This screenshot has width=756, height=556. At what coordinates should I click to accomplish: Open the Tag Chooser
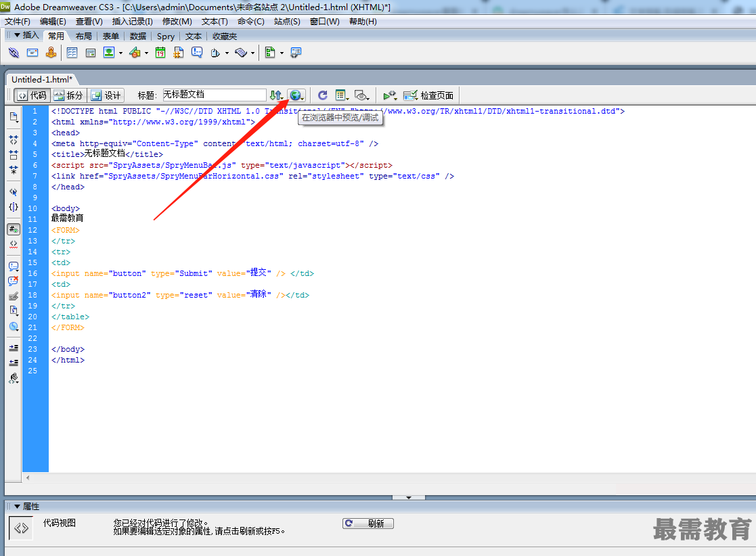pos(296,53)
